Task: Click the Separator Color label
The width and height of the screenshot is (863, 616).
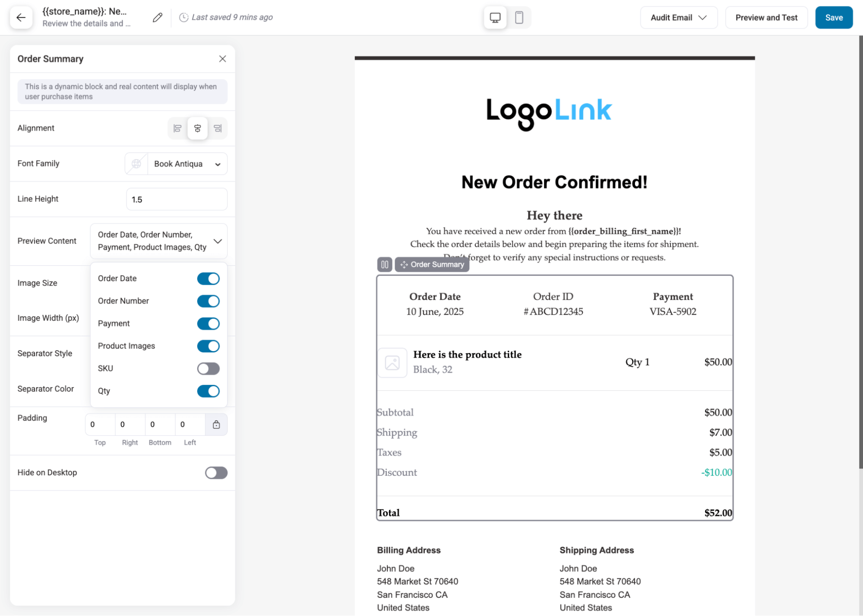Action: tap(45, 389)
